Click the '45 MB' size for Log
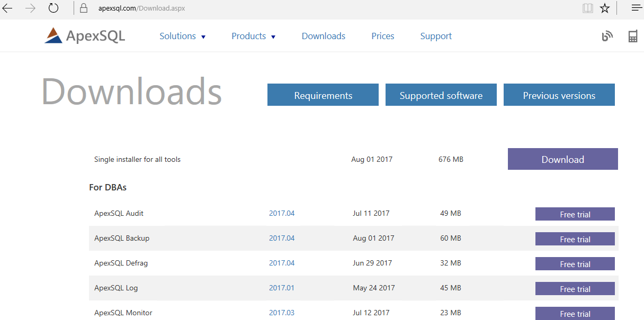The image size is (644, 320). coord(451,288)
